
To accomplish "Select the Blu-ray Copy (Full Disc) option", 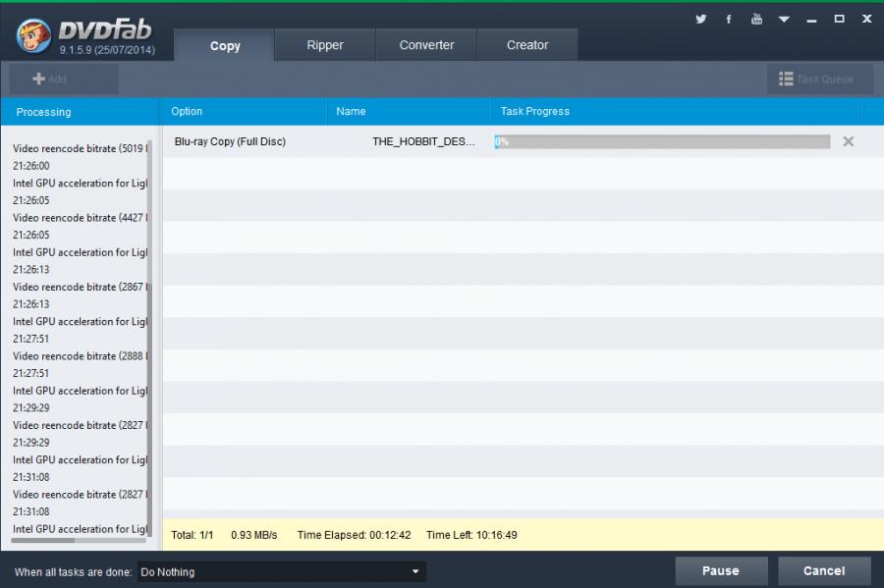I will coord(230,141).
